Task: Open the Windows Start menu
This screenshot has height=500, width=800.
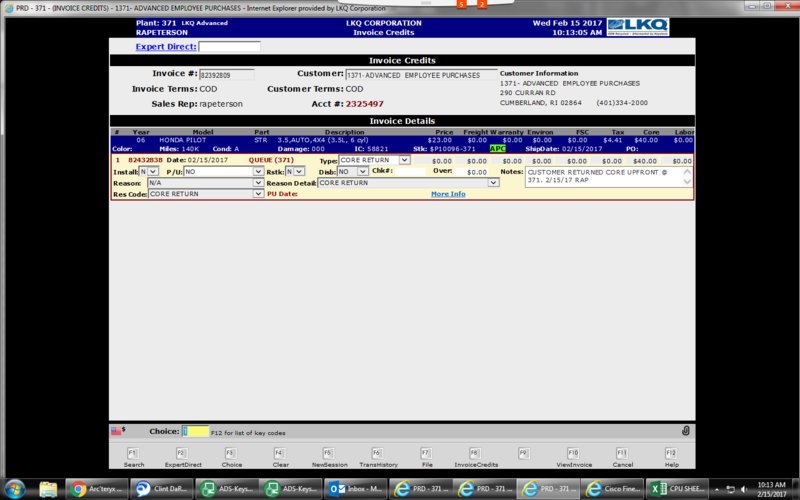Action: 15,489
